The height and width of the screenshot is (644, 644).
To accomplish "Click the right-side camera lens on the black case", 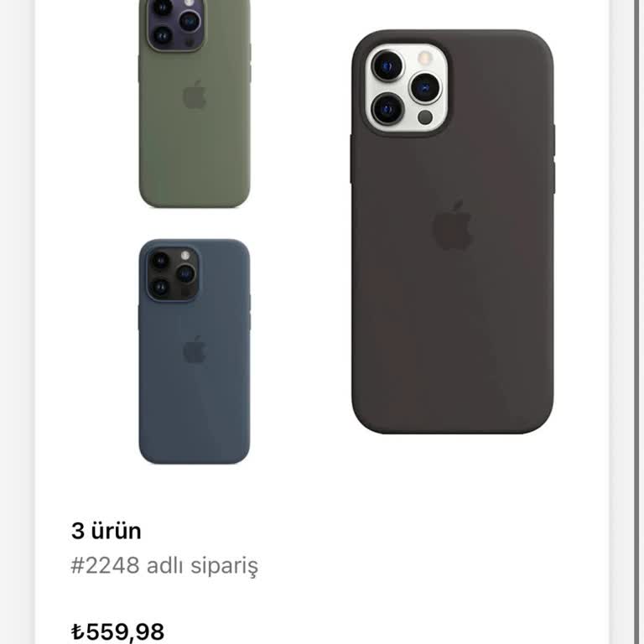I will click(425, 87).
